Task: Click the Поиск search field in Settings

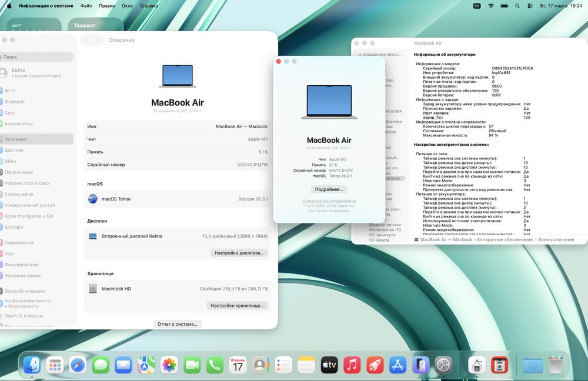Action: pos(36,57)
